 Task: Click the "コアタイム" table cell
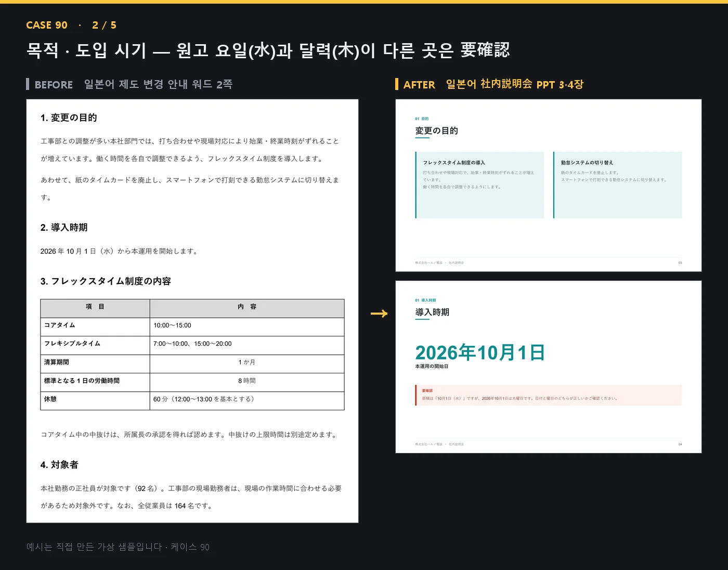point(95,327)
